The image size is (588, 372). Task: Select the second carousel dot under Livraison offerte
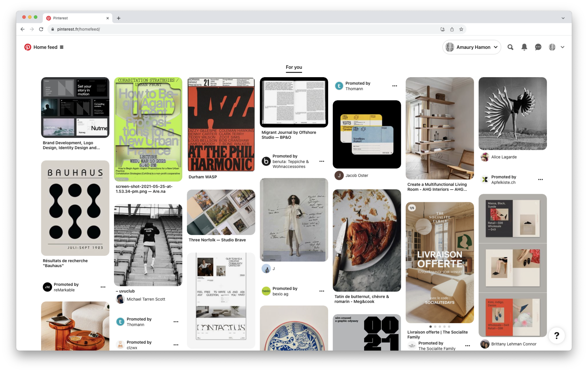(435, 327)
